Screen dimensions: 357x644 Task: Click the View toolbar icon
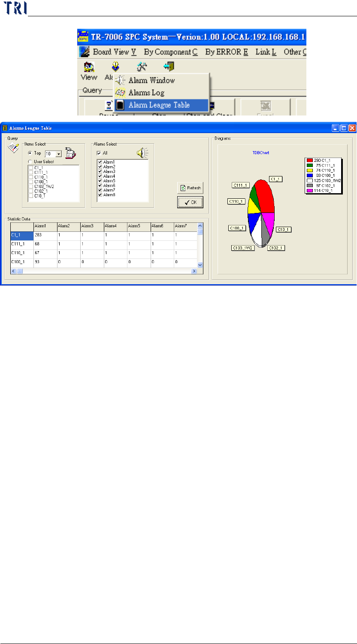click(89, 67)
